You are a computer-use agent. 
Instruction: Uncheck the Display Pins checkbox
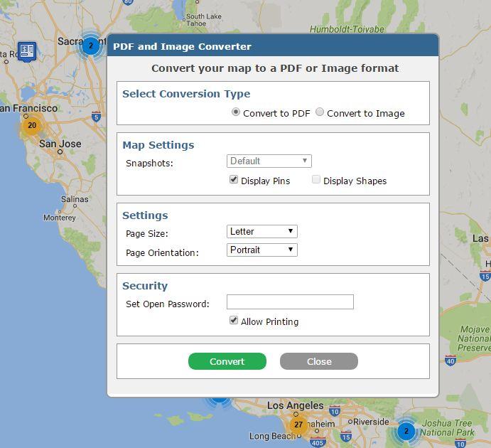[x=234, y=179]
